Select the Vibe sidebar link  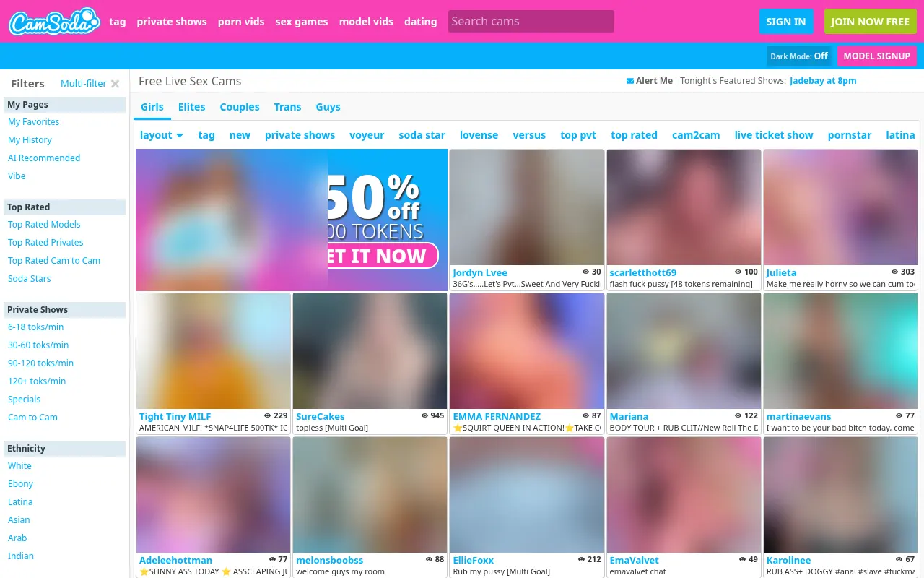pos(17,176)
